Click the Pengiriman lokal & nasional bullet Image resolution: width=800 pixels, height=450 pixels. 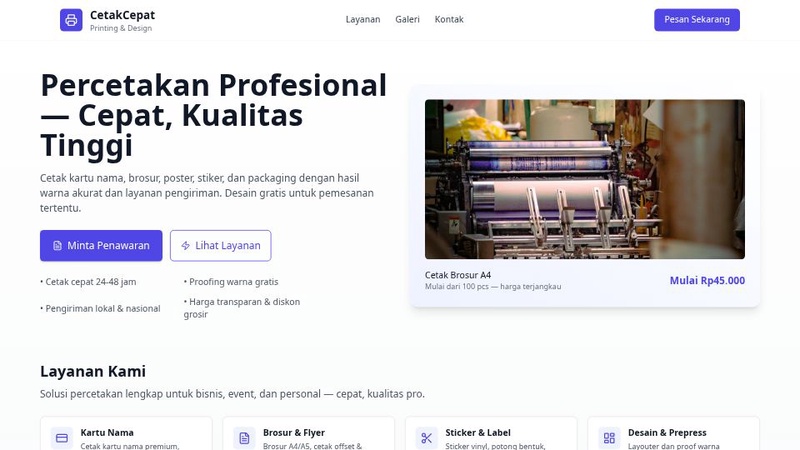100,308
